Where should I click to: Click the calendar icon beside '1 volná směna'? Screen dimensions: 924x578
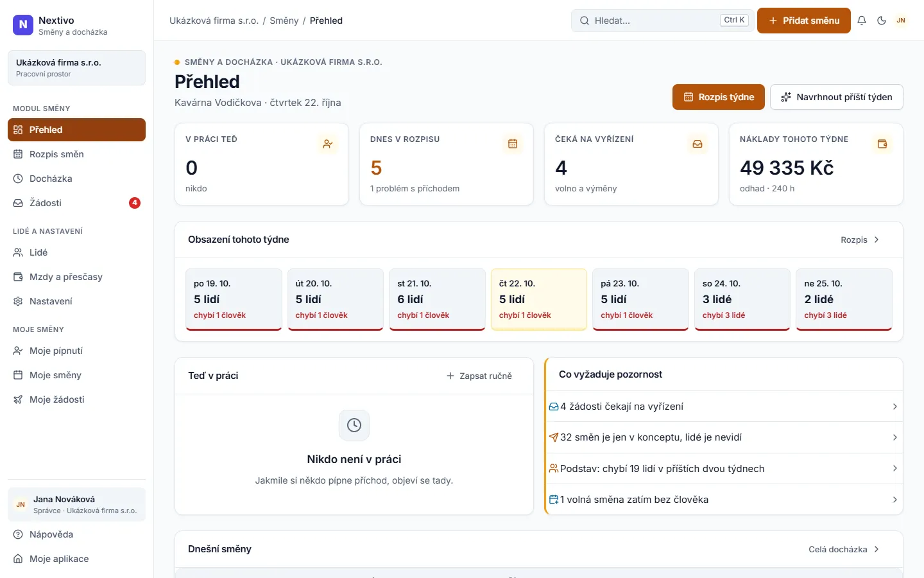554,499
